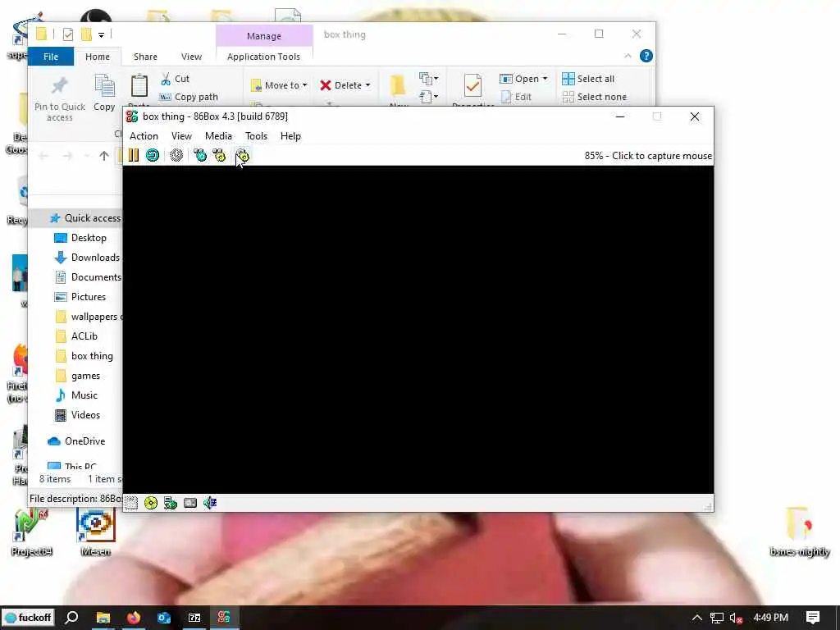Open the File tab in Explorer
840x630 pixels.
[51, 57]
